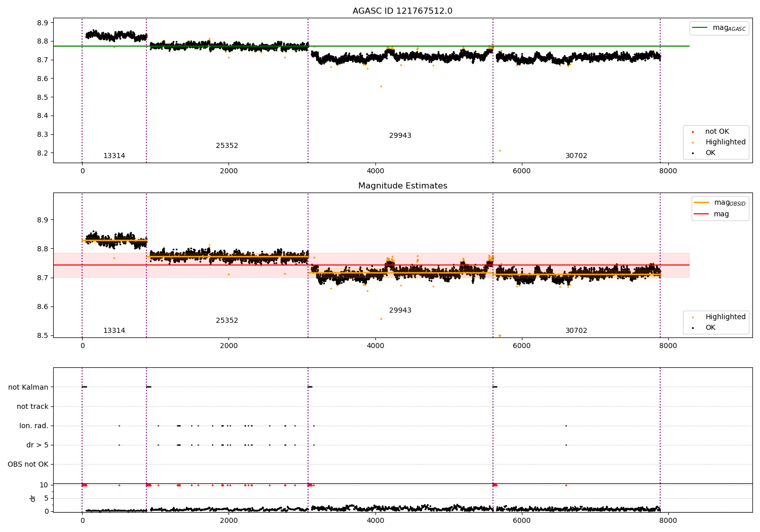Click the 'dr' y-axis label
The image size is (760, 532).
point(33,498)
